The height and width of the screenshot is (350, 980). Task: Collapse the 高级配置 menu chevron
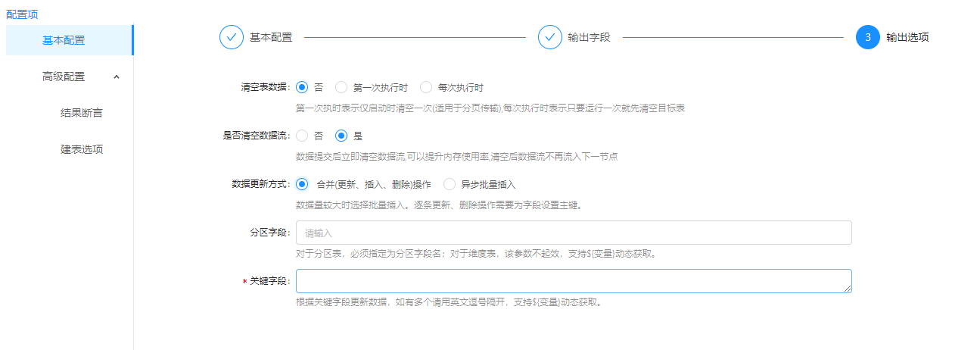click(116, 77)
